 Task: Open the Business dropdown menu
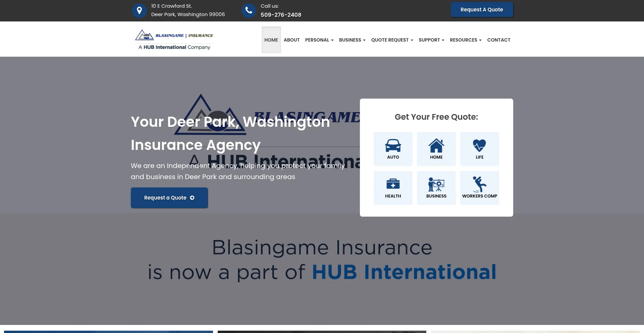[352, 40]
